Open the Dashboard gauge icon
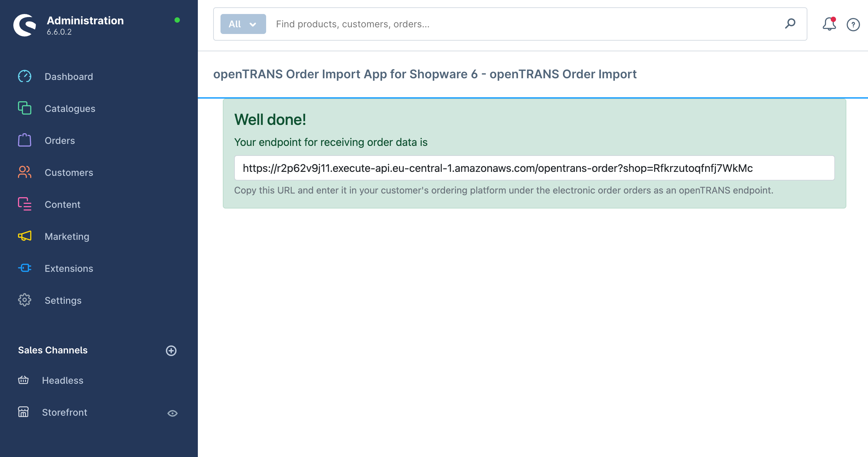This screenshot has width=868, height=457. pyautogui.click(x=25, y=77)
